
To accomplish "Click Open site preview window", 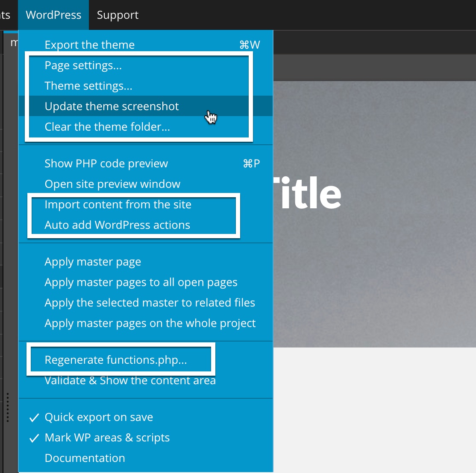I will coord(146,184).
